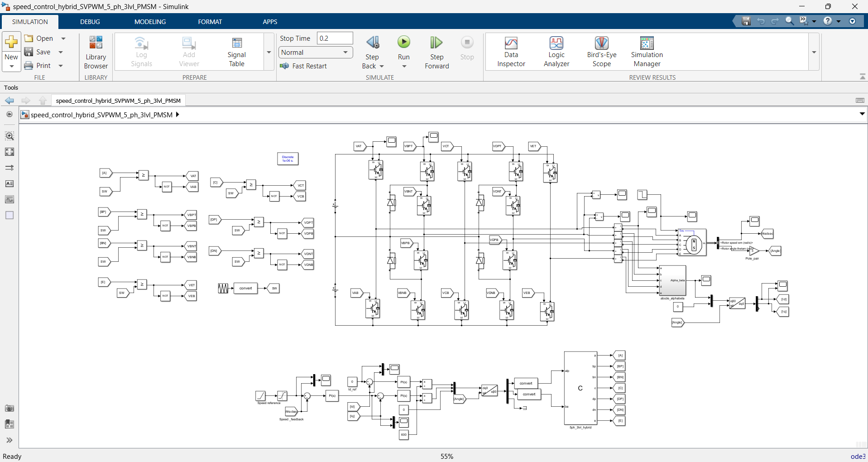Click the New model icon
Viewport: 868px width, 462px height.
[x=11, y=42]
